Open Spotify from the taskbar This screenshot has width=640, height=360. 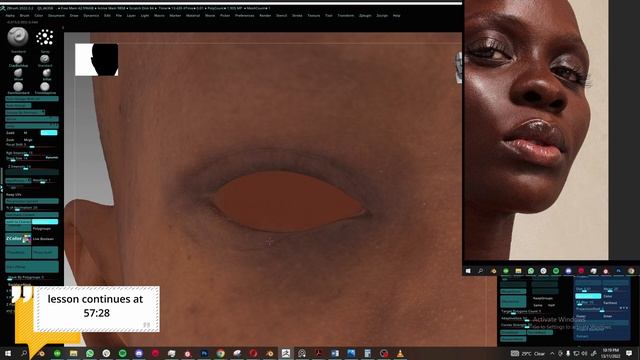tap(122, 353)
